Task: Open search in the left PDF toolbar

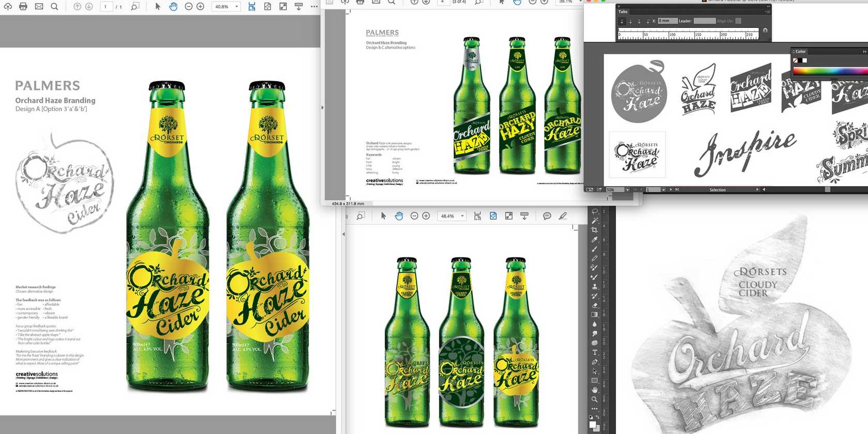Action: (x=54, y=6)
